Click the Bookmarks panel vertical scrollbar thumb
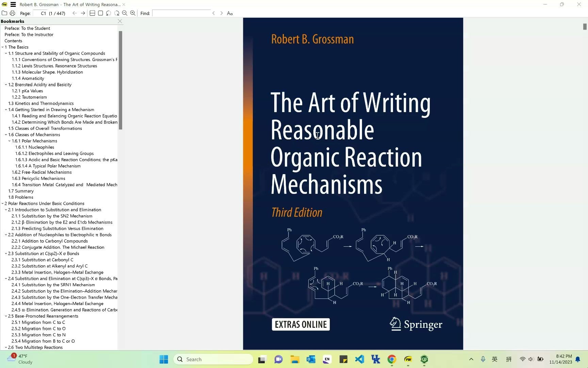 tap(120, 80)
